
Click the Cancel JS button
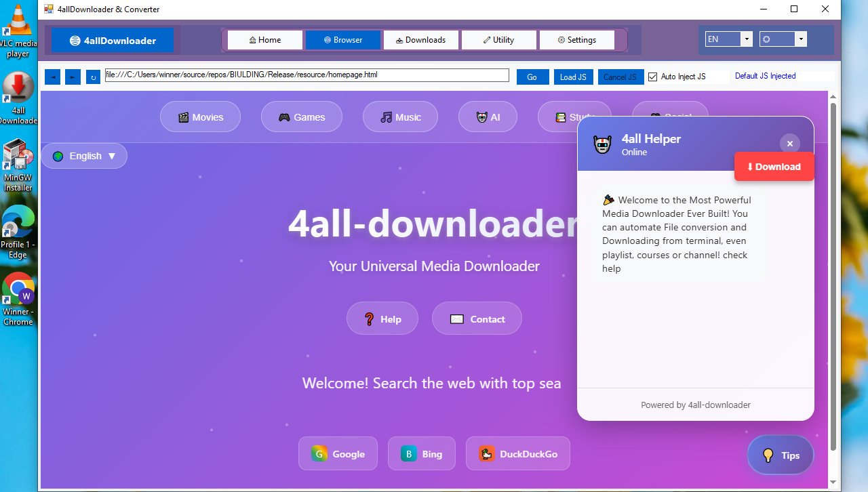pos(620,77)
